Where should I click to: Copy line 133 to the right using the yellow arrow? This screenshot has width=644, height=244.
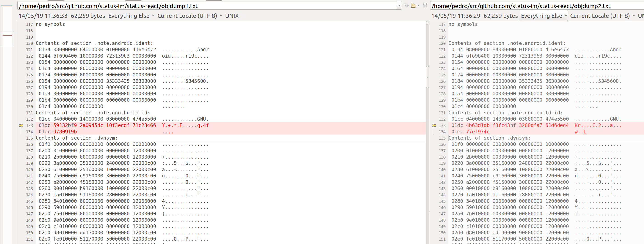click(x=21, y=125)
